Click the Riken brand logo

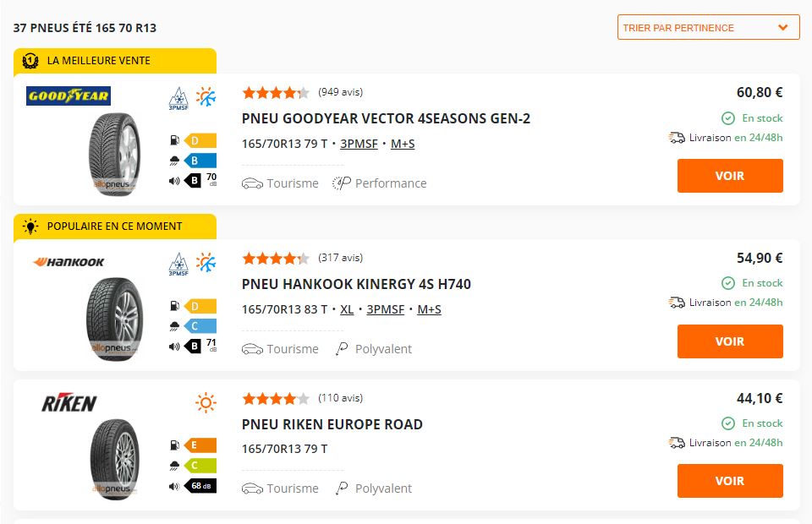69,403
